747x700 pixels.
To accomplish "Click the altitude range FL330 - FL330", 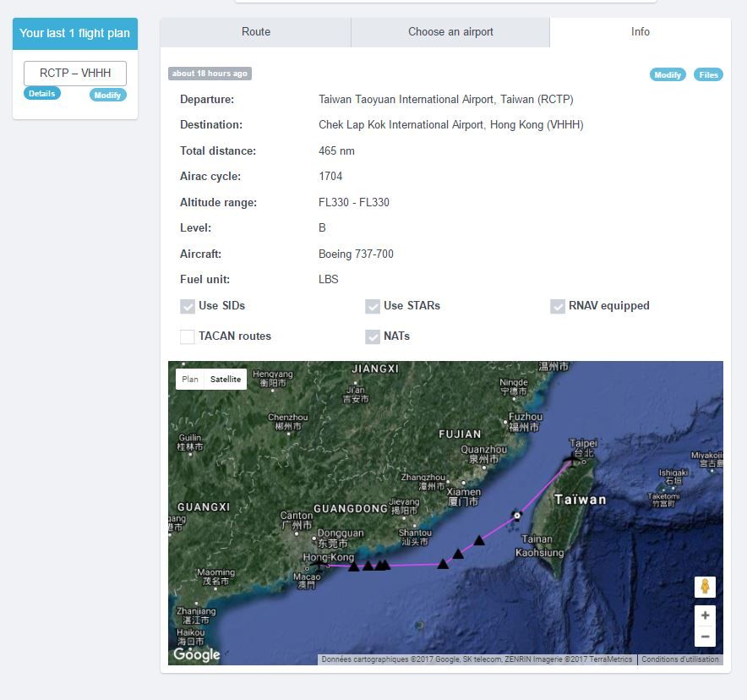I will pos(353,202).
